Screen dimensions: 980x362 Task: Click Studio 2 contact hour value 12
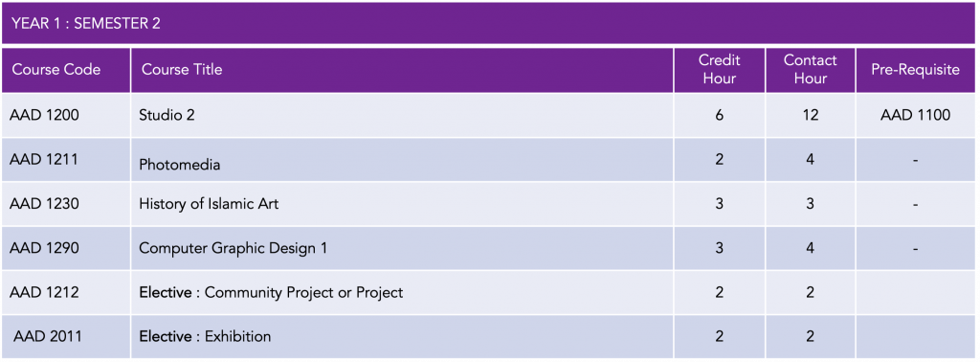(810, 115)
